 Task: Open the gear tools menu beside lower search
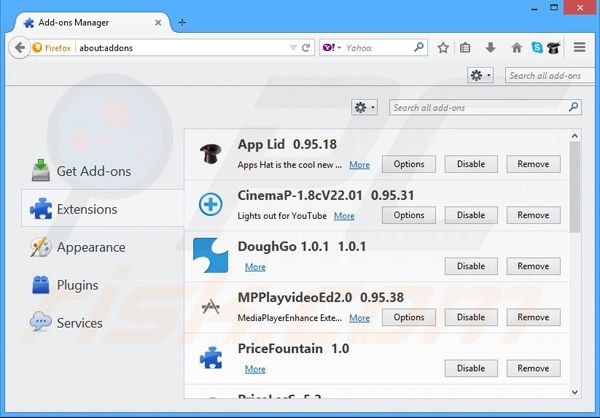(364, 108)
